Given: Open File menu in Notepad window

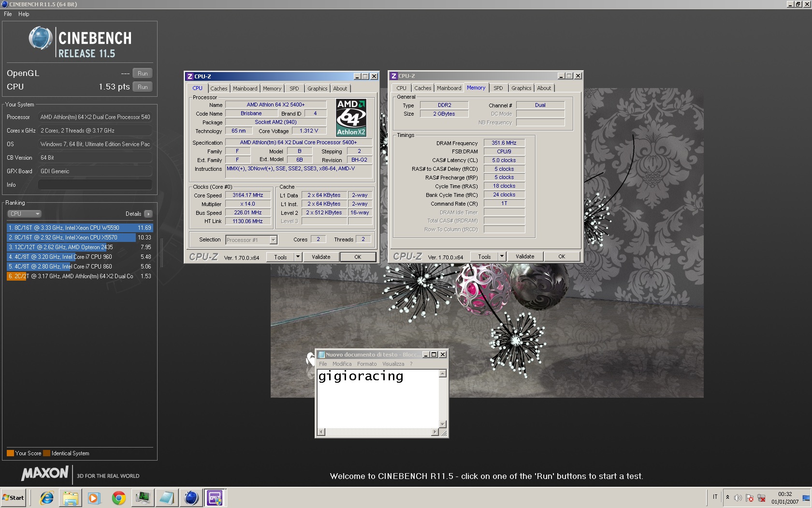Looking at the screenshot, I should pyautogui.click(x=323, y=364).
